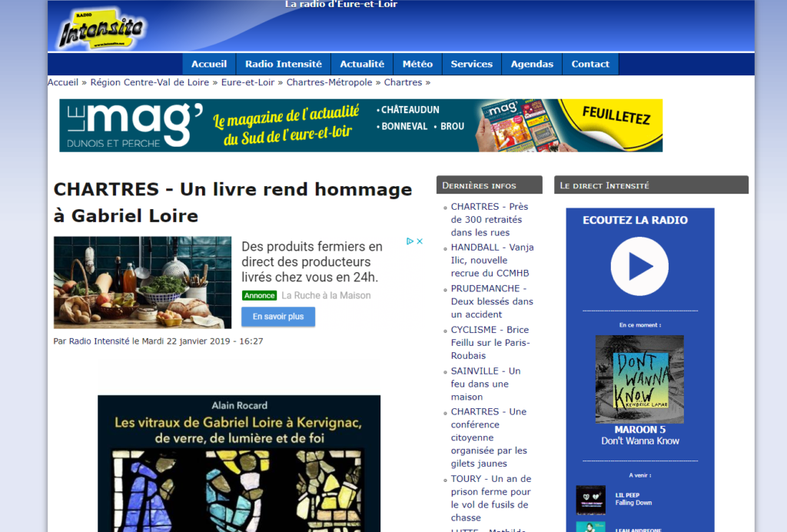
Task: Open the Agendas menu item
Action: 532,65
